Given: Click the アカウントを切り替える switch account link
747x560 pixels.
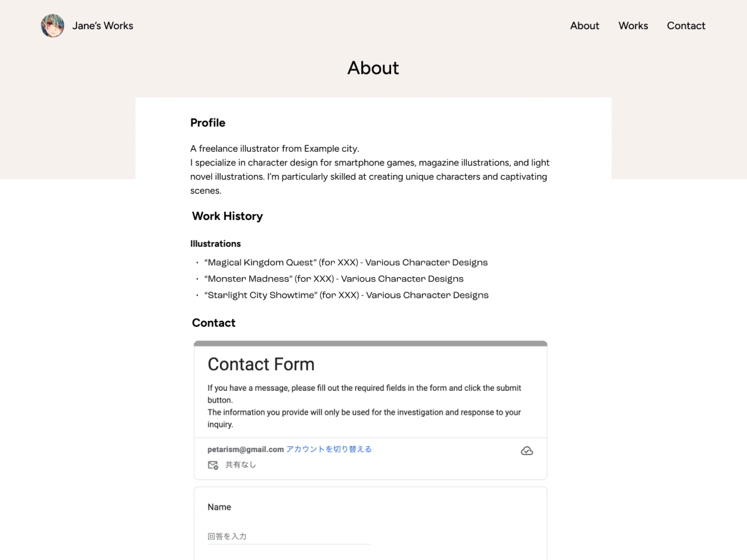Looking at the screenshot, I should 329,449.
